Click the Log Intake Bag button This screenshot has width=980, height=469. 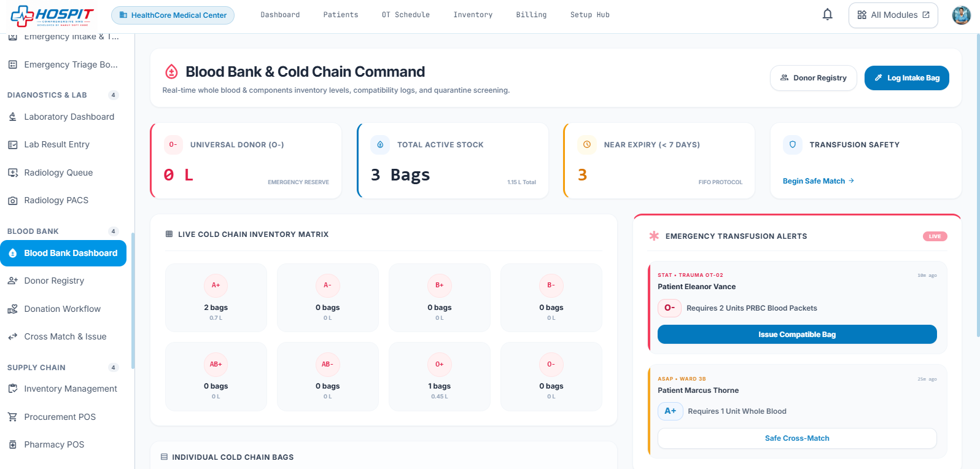[x=906, y=78]
